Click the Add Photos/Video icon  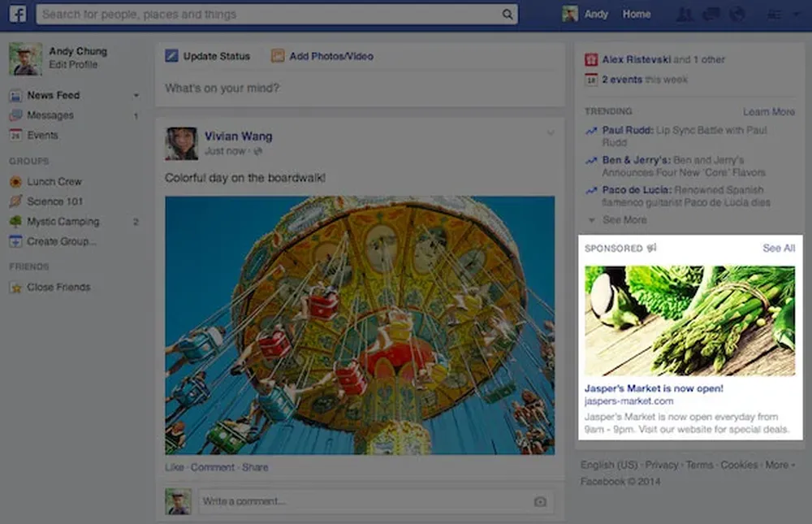pos(278,56)
